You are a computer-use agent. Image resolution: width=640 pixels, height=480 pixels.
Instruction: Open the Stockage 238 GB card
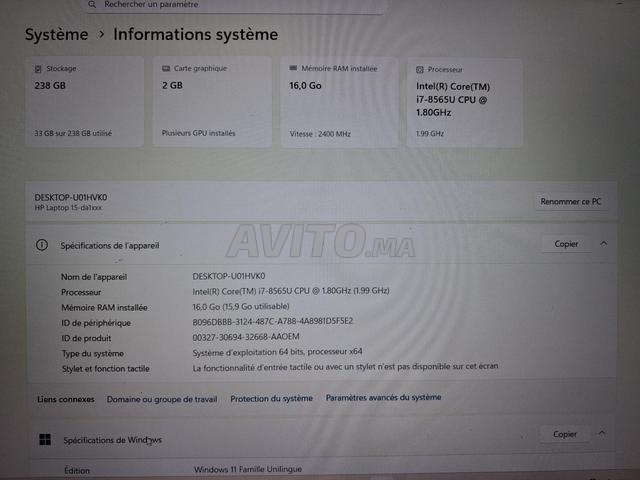[x=84, y=102]
